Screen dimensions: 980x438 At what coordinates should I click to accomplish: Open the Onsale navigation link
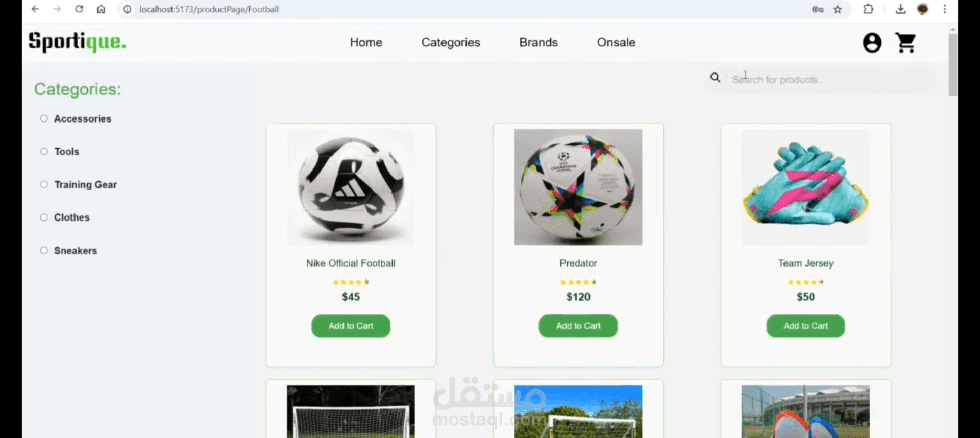tap(616, 42)
